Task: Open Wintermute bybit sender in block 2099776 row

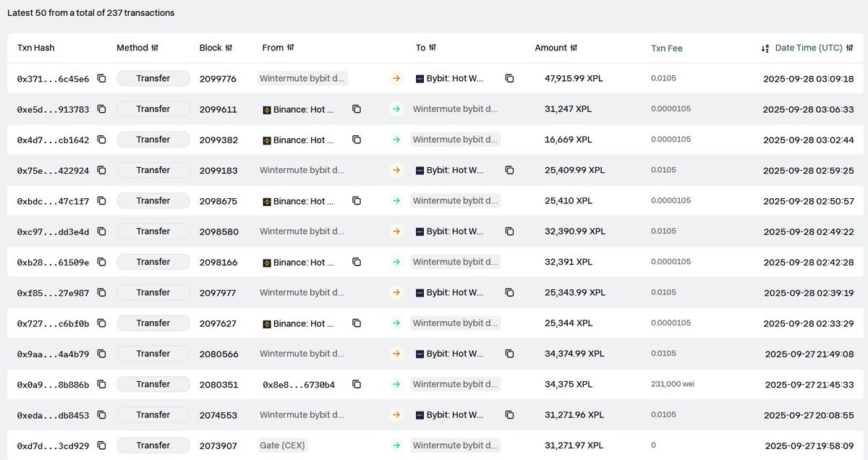Action: (302, 78)
